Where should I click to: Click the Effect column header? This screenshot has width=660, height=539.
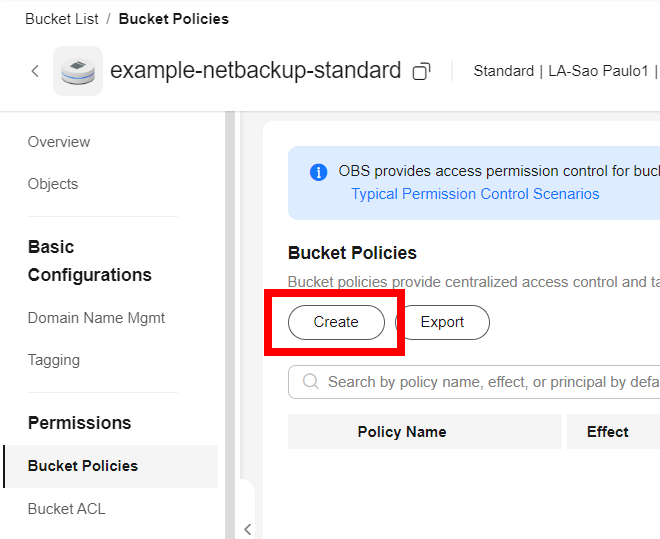[607, 432]
